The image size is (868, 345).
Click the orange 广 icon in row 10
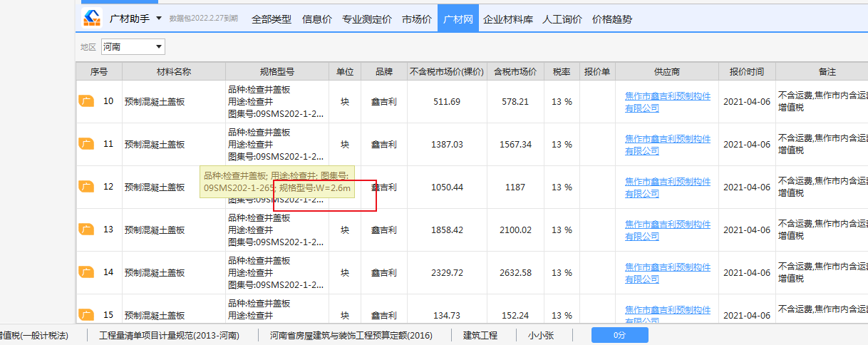point(86,101)
